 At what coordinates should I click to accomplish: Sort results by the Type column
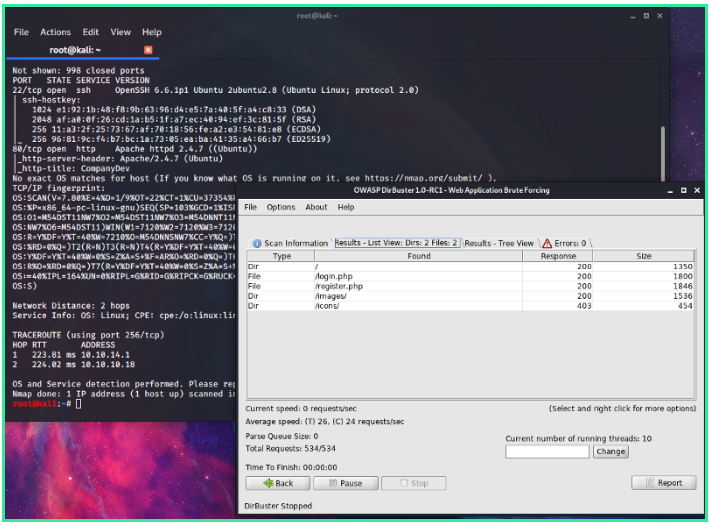coord(282,256)
